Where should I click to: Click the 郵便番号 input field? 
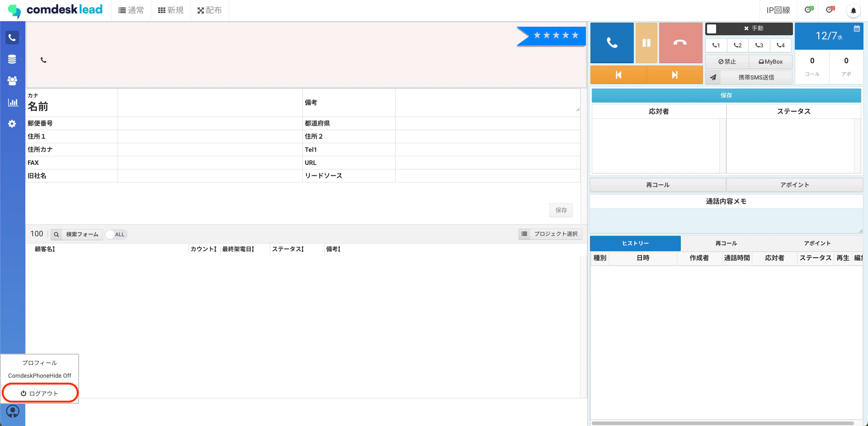[210, 123]
